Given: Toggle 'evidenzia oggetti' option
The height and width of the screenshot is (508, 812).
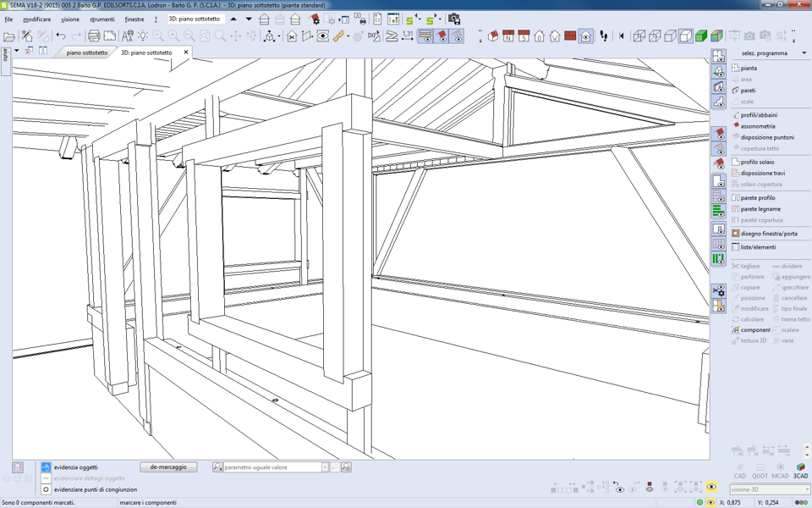Looking at the screenshot, I should point(75,467).
